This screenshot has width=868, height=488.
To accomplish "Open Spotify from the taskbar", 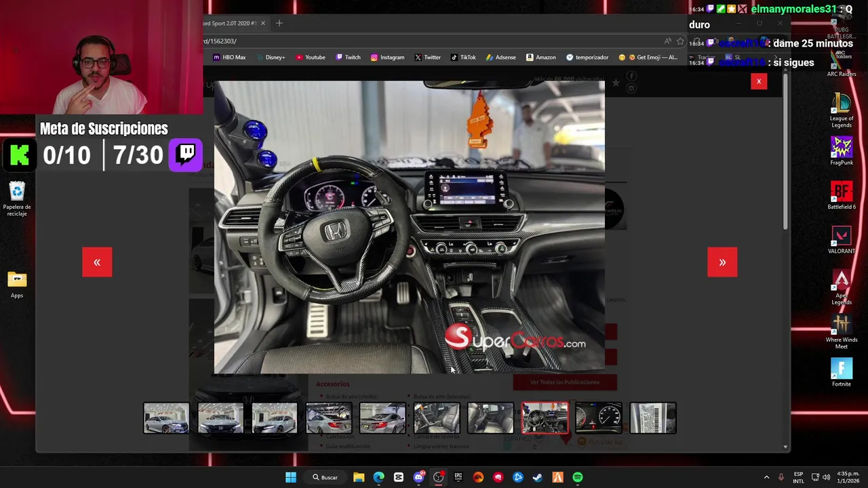I will click(578, 477).
